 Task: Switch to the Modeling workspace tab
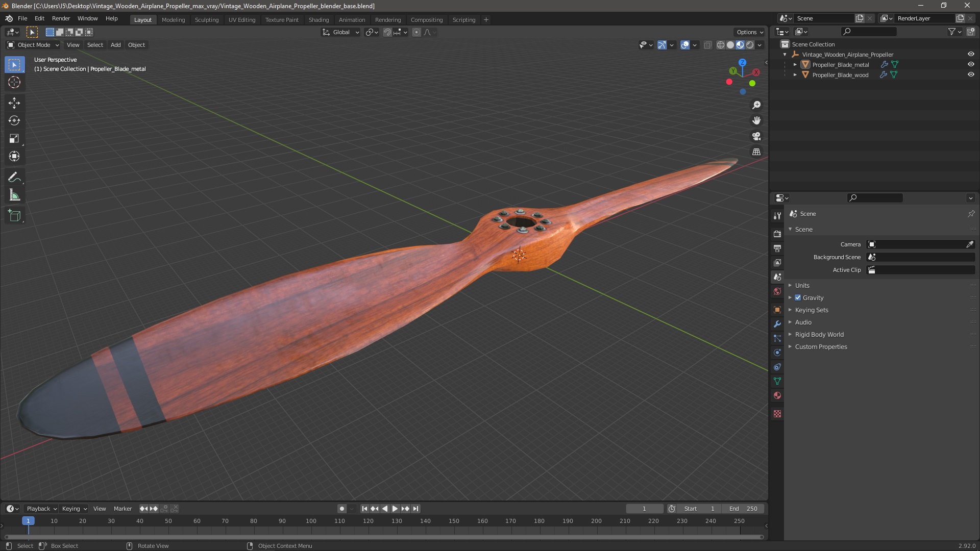pos(173,20)
